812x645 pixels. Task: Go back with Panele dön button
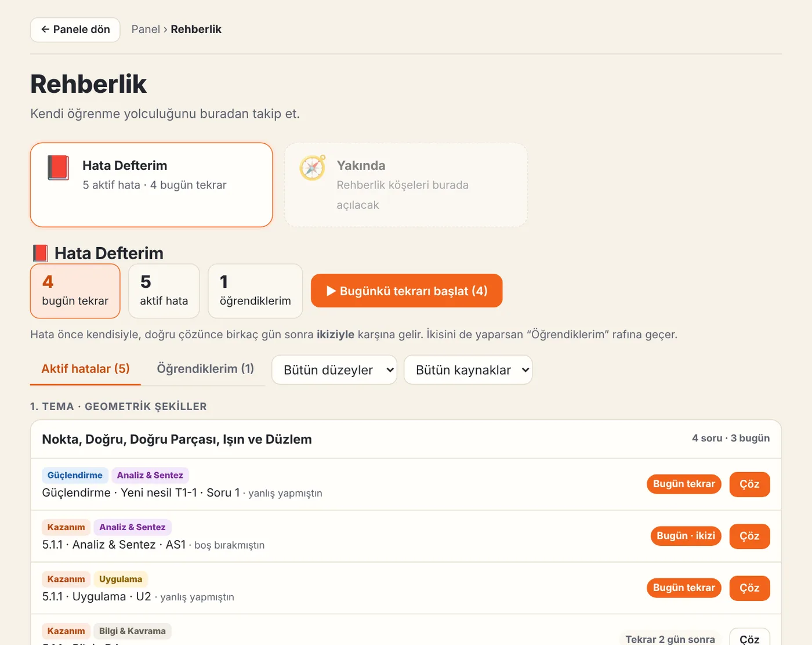click(x=75, y=30)
